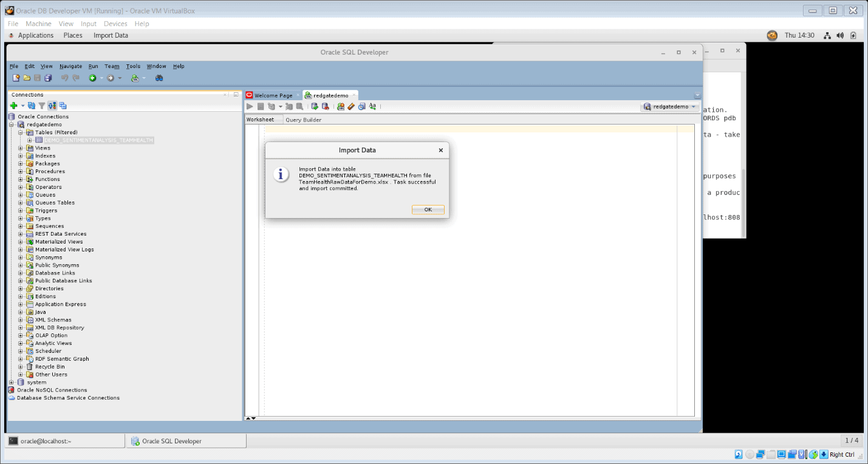The width and height of the screenshot is (868, 464).
Task: Open the editor tab list dropdown
Action: click(697, 95)
